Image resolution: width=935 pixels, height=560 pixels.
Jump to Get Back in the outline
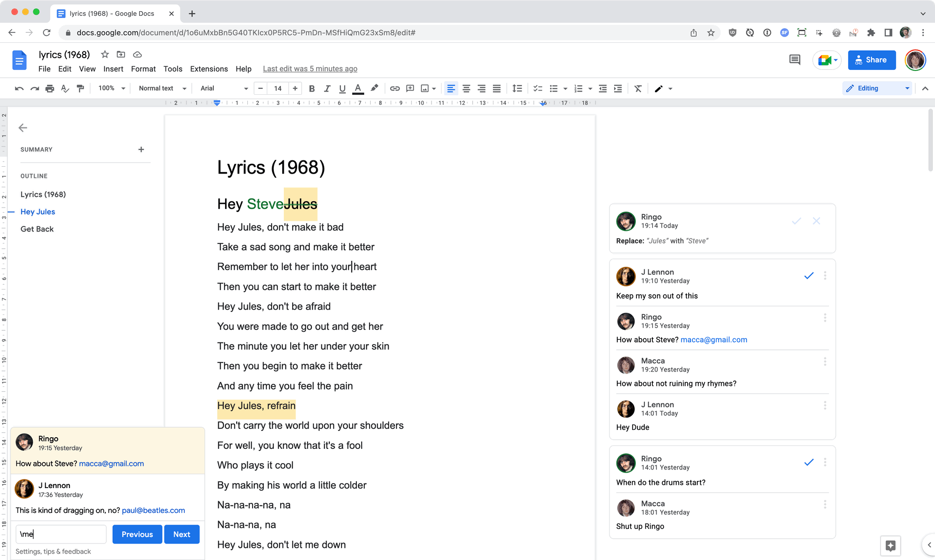coord(37,229)
